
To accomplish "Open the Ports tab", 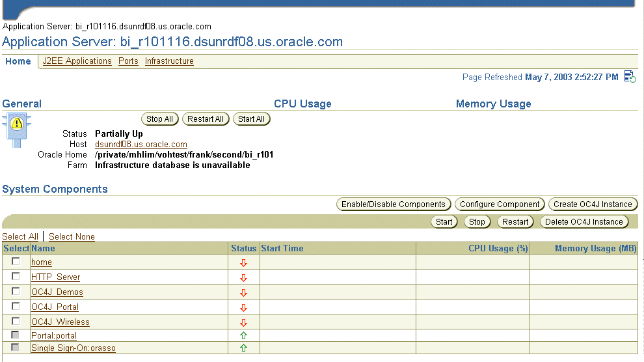I will tap(128, 61).
